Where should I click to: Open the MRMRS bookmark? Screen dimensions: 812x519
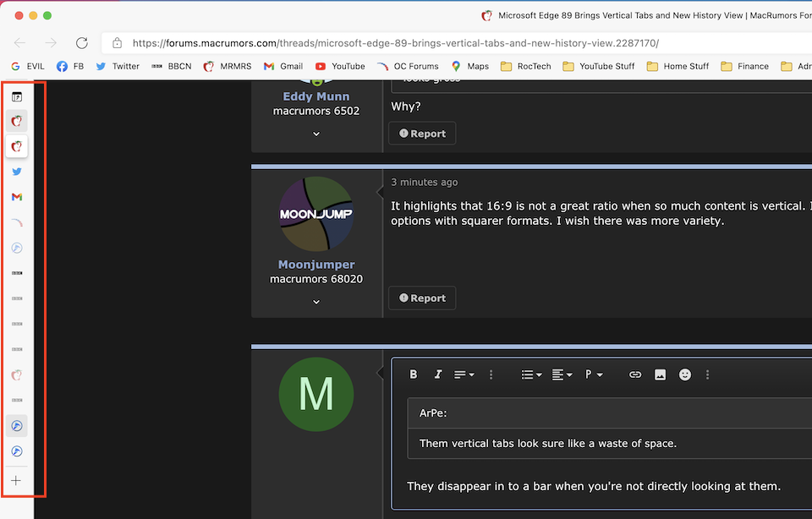coord(228,66)
